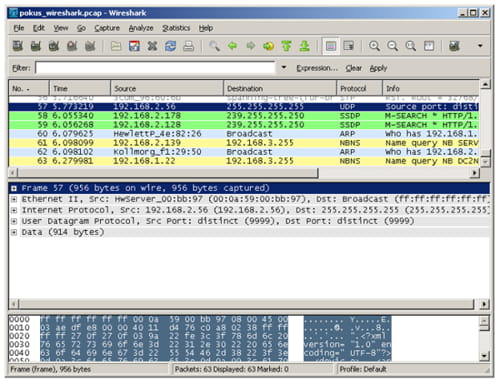The image size is (500, 384).
Task: Apply the display filter
Action: point(378,68)
